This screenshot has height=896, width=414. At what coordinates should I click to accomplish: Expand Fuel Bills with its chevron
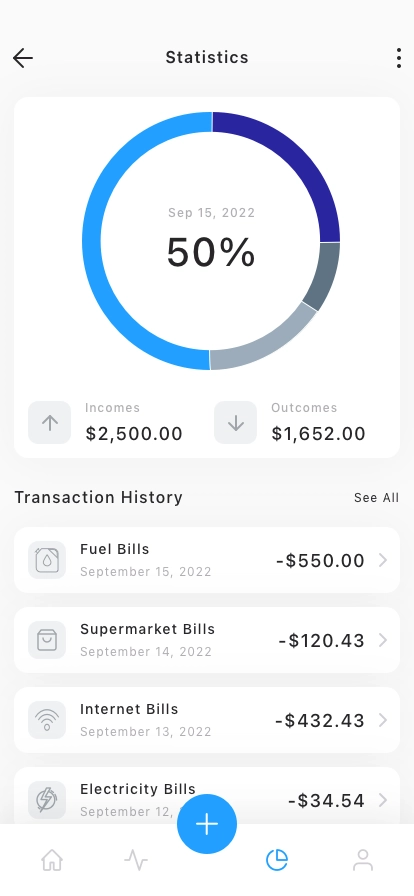pos(383,561)
